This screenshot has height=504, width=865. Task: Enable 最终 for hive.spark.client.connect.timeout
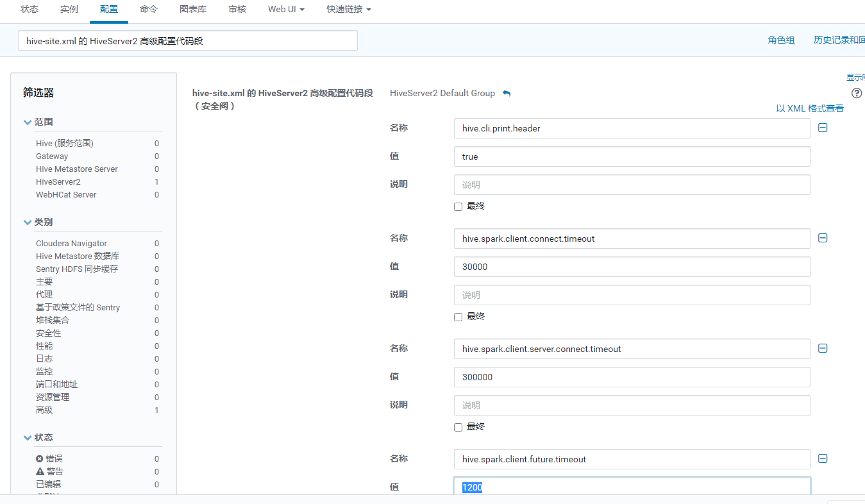coord(458,316)
